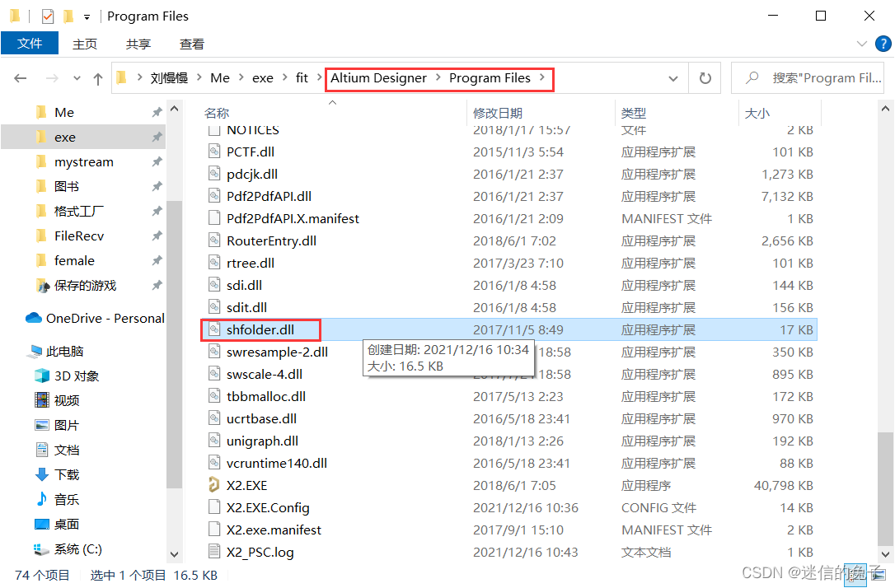Click the Up one level arrow
The width and height of the screenshot is (895, 588).
click(x=98, y=78)
